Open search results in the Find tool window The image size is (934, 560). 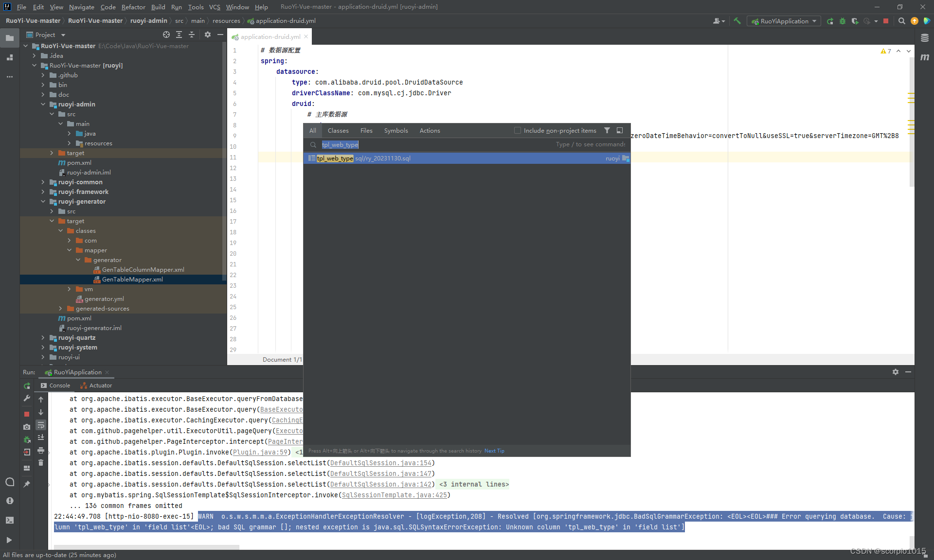(620, 130)
